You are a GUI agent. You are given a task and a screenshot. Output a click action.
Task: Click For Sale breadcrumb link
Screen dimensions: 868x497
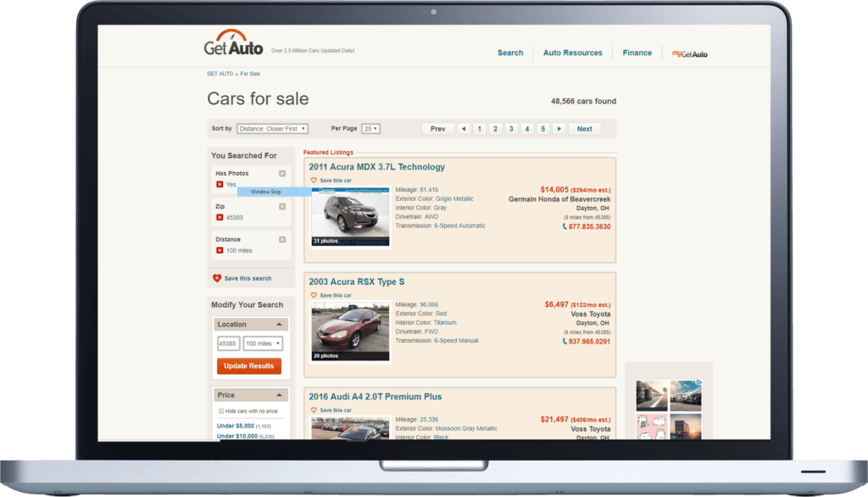coord(250,74)
